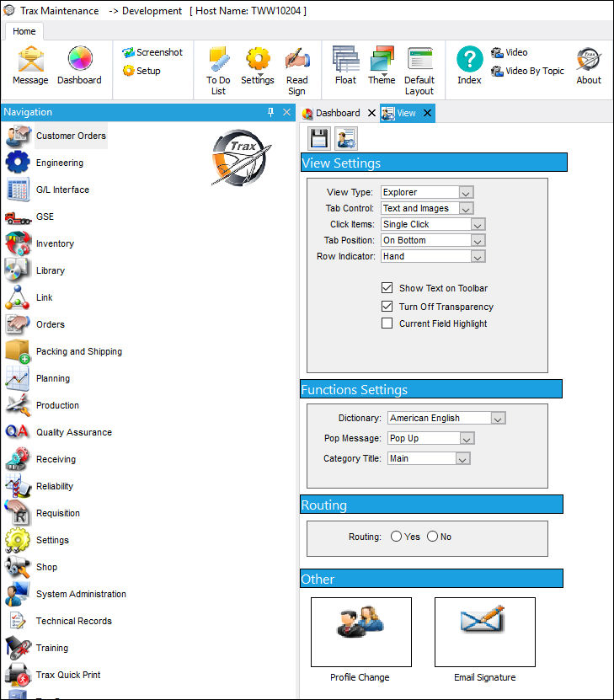
Task: Take a Screenshot from the ribbon
Action: pyautogui.click(x=152, y=52)
